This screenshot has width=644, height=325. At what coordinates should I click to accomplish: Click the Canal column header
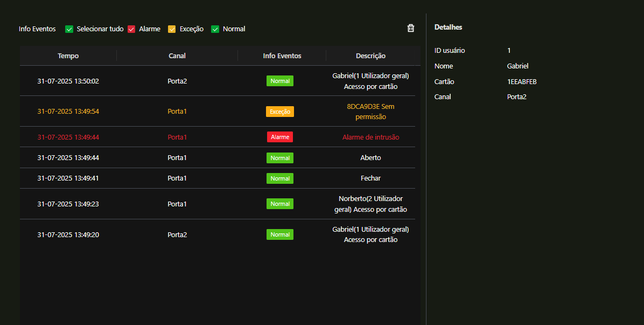177,56
